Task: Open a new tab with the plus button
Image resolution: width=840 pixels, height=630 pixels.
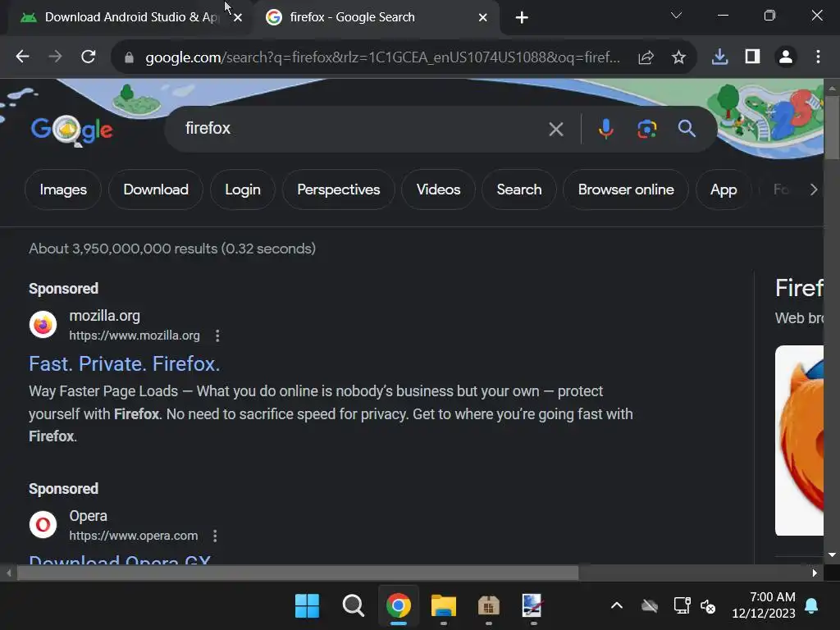Action: tap(522, 18)
